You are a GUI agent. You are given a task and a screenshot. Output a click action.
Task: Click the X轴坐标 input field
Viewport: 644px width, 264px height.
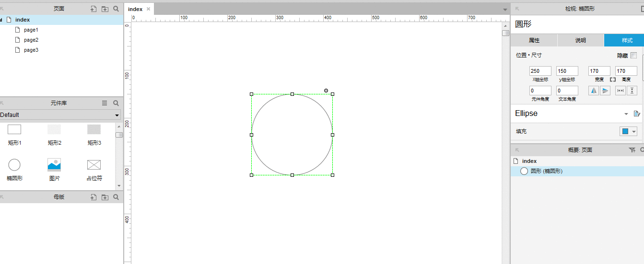540,71
